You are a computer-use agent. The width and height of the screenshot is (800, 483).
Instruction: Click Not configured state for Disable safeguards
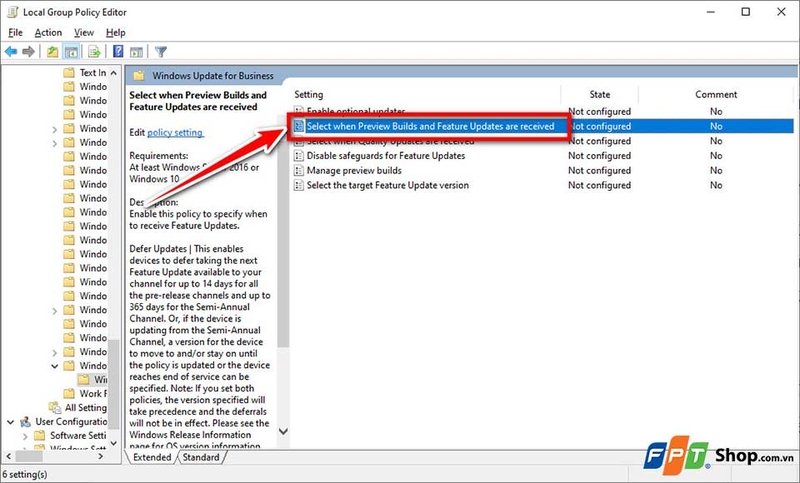click(599, 156)
